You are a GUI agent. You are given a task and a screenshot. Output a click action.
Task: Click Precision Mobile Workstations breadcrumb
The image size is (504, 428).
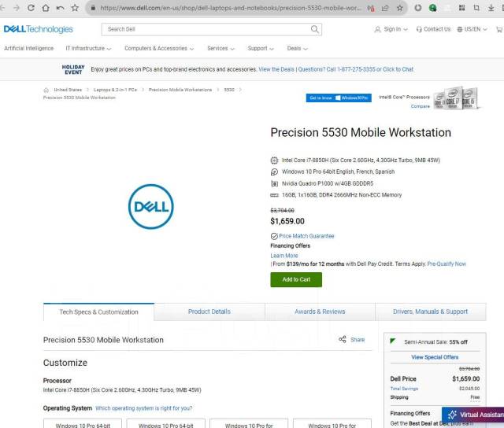click(180, 90)
